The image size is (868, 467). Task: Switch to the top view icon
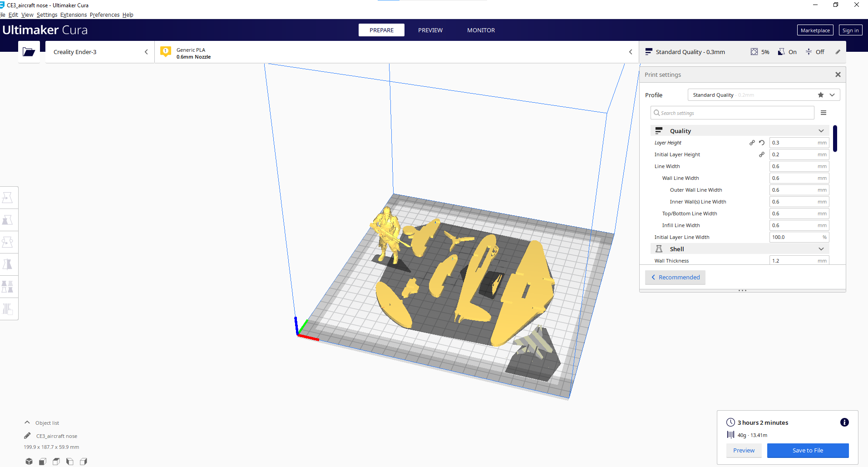pyautogui.click(x=56, y=462)
